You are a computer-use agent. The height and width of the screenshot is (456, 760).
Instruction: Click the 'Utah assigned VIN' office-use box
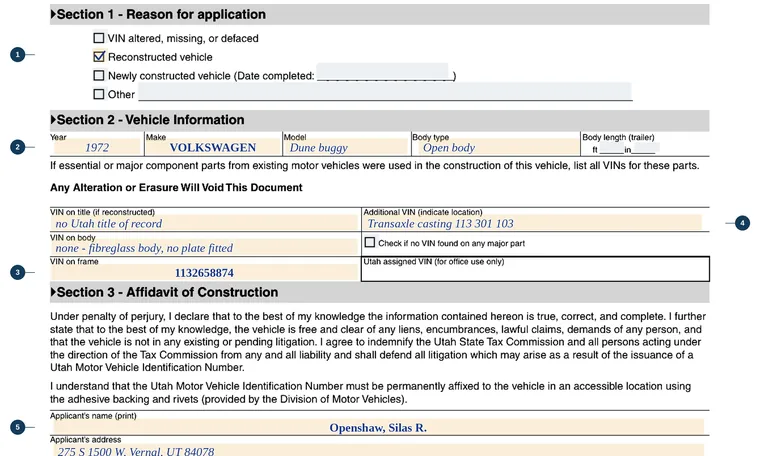pyautogui.click(x=535, y=269)
